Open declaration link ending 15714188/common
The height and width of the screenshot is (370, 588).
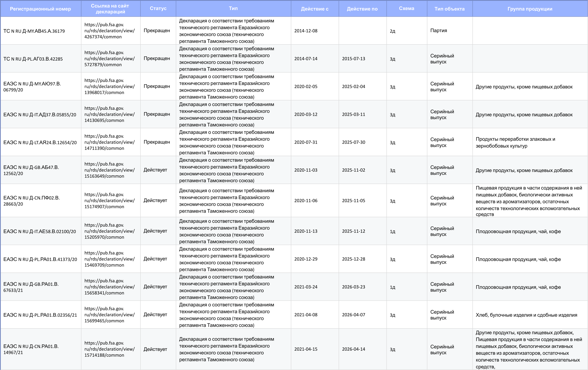[x=109, y=349]
